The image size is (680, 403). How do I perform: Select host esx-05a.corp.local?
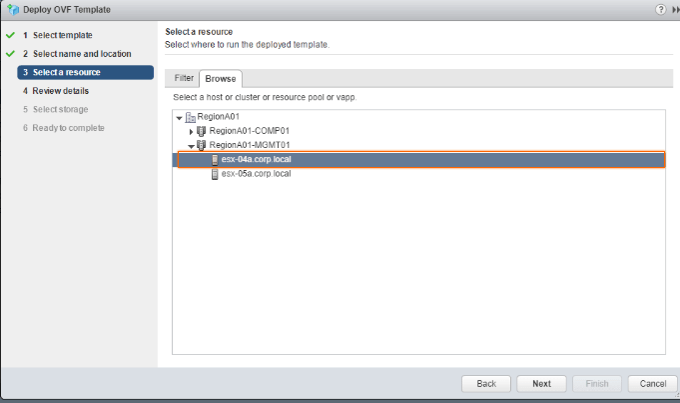256,174
